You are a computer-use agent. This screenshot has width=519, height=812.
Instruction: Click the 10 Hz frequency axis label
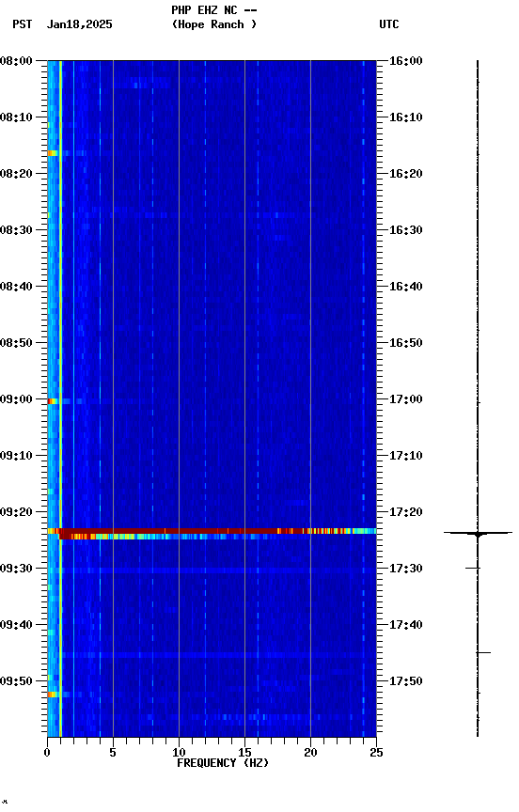(x=179, y=753)
